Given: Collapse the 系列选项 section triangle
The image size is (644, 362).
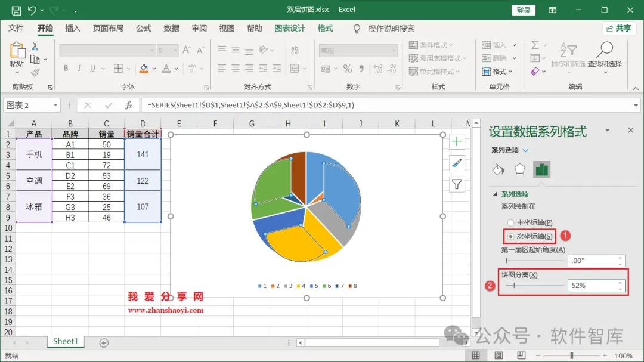Looking at the screenshot, I should (x=495, y=194).
